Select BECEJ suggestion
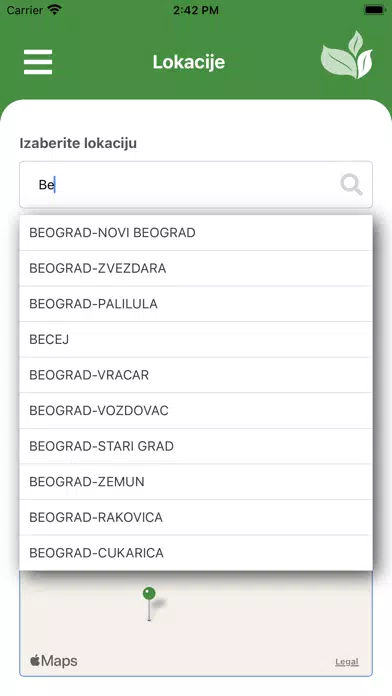The height and width of the screenshot is (696, 392). point(196,339)
